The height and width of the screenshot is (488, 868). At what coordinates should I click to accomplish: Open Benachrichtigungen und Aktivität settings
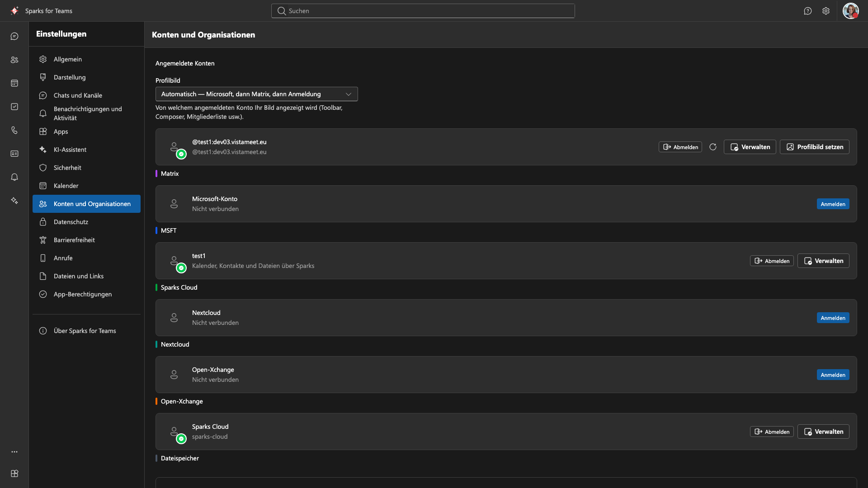(86, 113)
